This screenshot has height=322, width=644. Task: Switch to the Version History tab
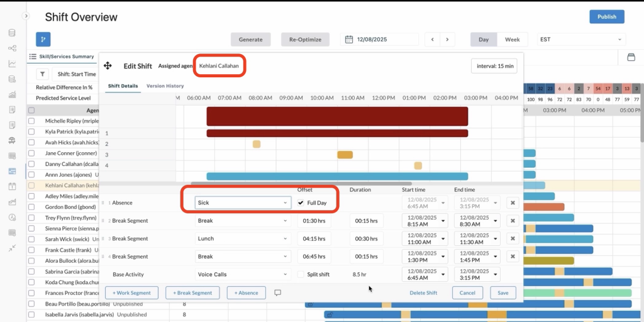coord(165,86)
